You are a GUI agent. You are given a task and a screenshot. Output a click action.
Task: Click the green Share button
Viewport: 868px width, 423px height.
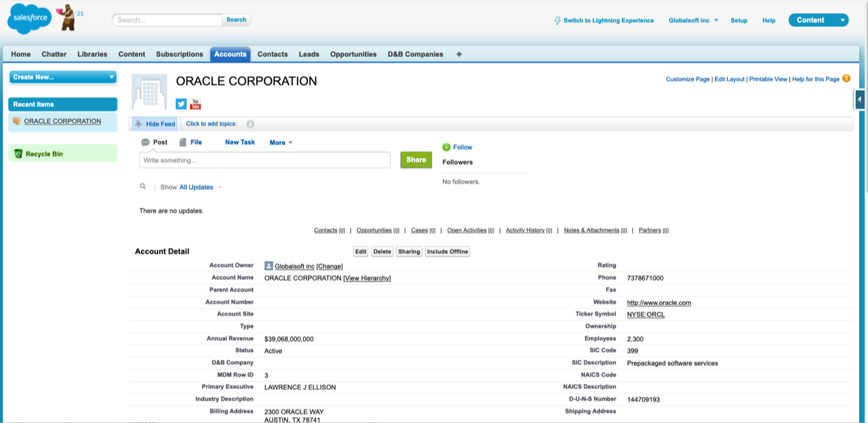pyautogui.click(x=416, y=160)
